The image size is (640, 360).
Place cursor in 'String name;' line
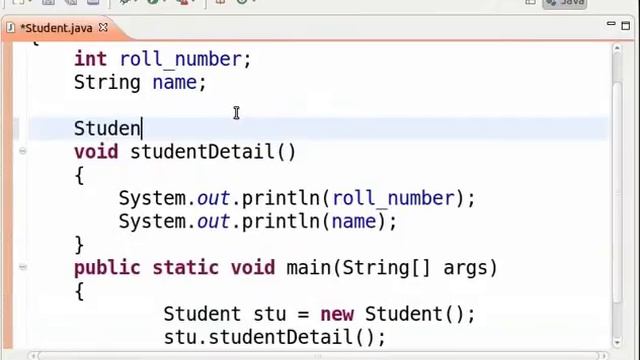140,82
